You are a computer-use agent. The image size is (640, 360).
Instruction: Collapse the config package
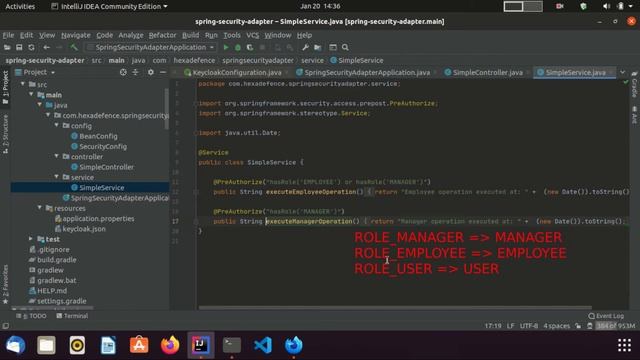57,125
